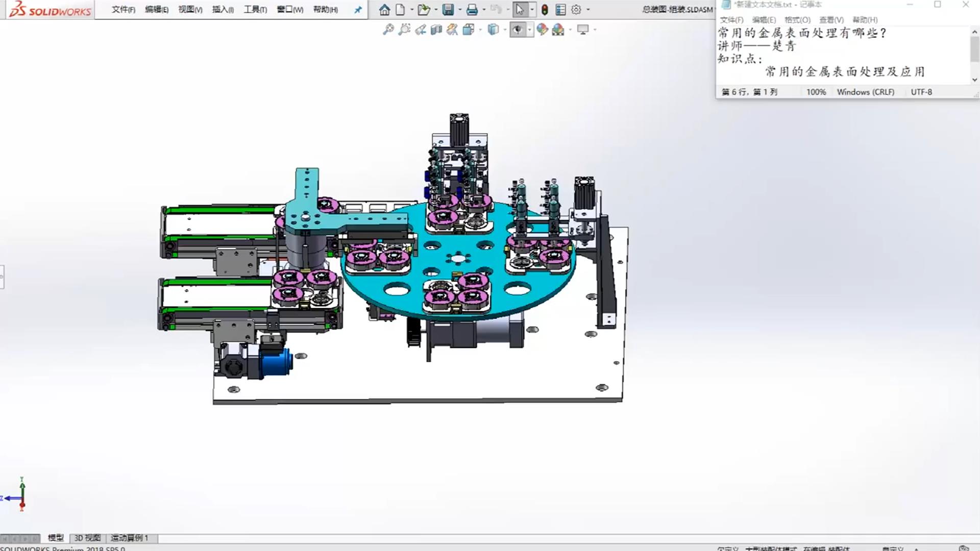Open Notepad's 文件(F) menu
Viewport: 980px width, 551px height.
pyautogui.click(x=731, y=20)
